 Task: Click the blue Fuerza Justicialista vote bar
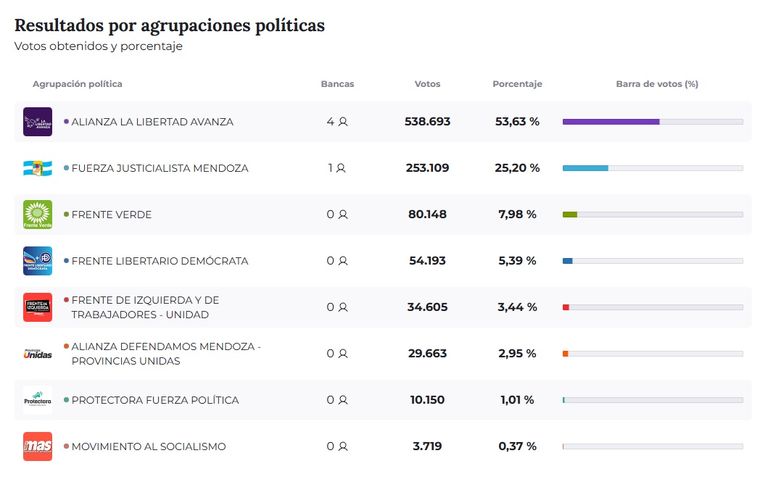585,168
